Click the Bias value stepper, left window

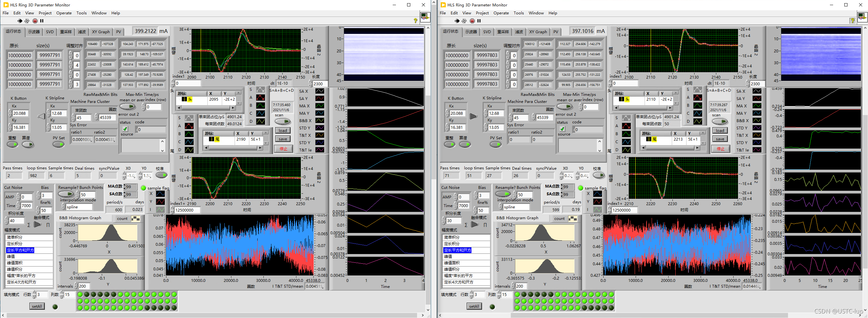tap(38, 196)
